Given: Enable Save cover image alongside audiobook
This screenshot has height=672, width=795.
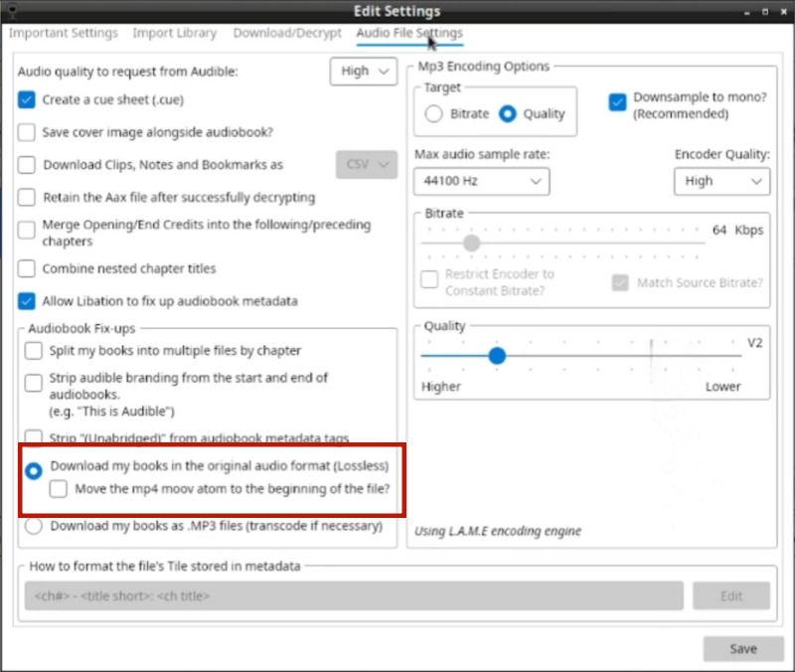Looking at the screenshot, I should pos(28,132).
